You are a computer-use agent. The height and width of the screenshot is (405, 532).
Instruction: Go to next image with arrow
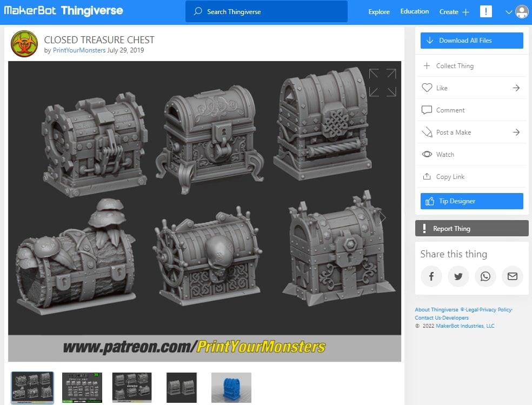(383, 217)
